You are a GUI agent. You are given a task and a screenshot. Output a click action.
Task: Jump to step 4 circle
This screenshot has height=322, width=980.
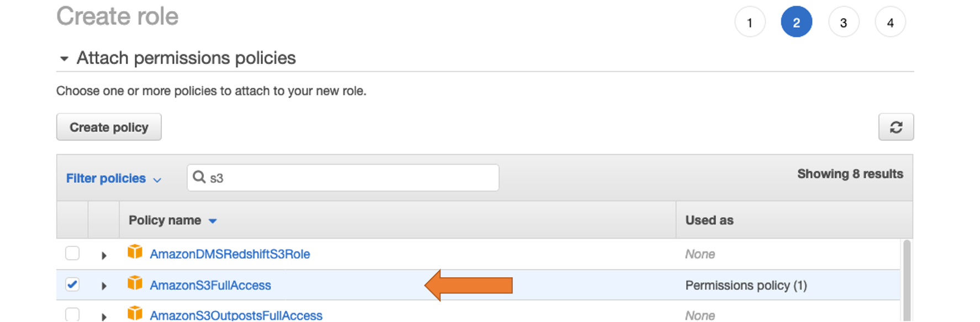[x=890, y=22]
